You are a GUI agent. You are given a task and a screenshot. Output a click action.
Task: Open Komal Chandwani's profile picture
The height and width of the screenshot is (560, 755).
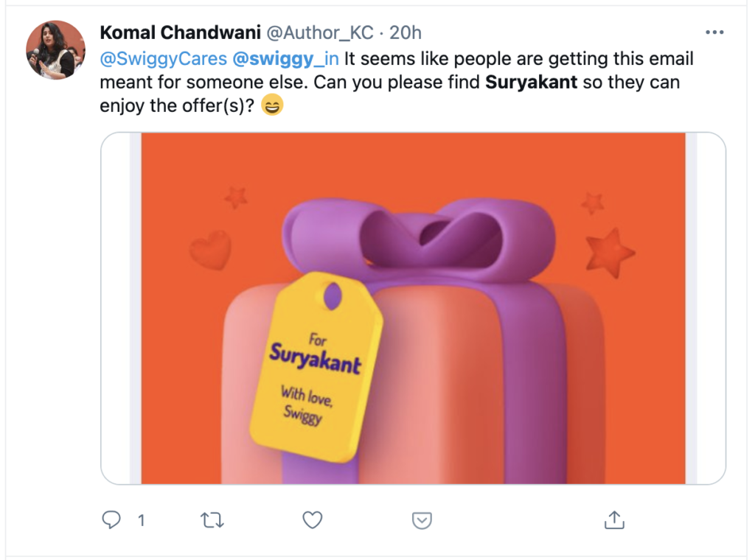tap(51, 50)
